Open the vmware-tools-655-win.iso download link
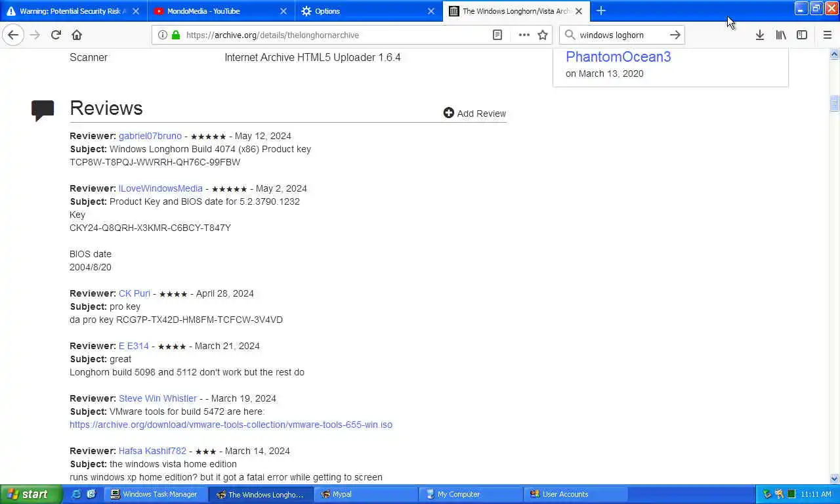The width and height of the screenshot is (840, 504). (231, 425)
